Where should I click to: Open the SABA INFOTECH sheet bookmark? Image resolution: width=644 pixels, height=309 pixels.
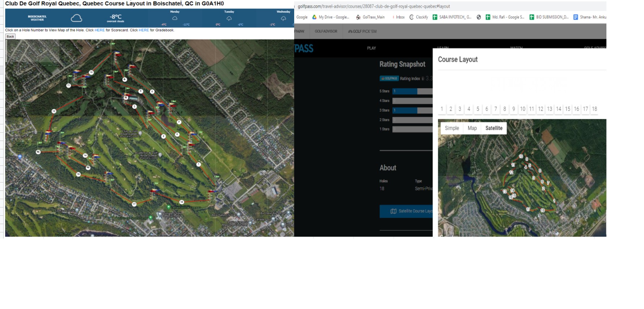(x=452, y=17)
